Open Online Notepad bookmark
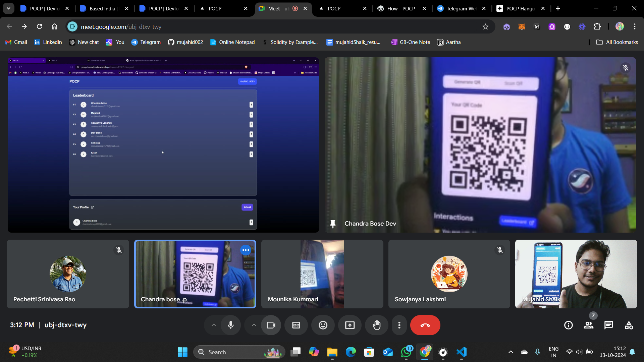Viewport: 644px width, 362px height. [232, 42]
